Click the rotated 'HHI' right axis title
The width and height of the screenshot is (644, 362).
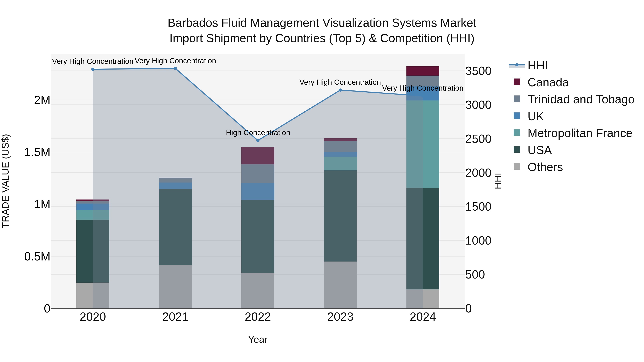coord(498,181)
